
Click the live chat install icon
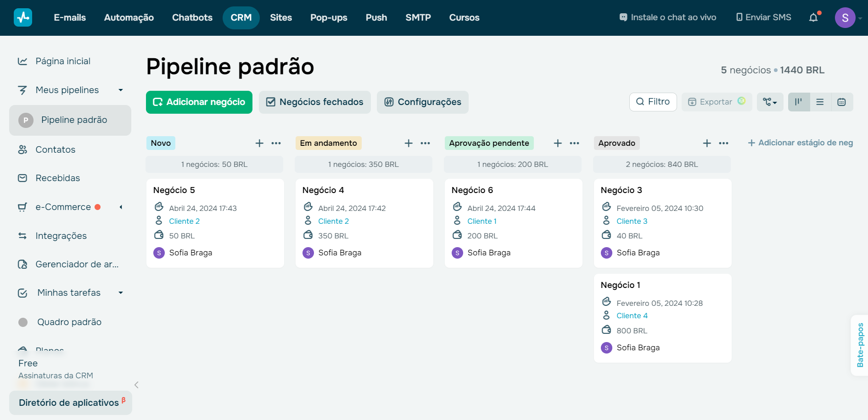(623, 17)
